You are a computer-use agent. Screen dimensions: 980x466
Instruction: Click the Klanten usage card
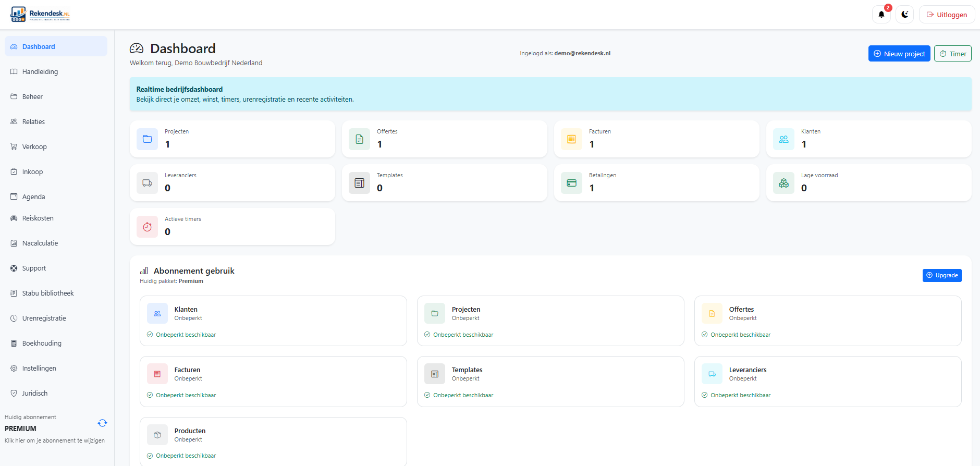coord(273,321)
